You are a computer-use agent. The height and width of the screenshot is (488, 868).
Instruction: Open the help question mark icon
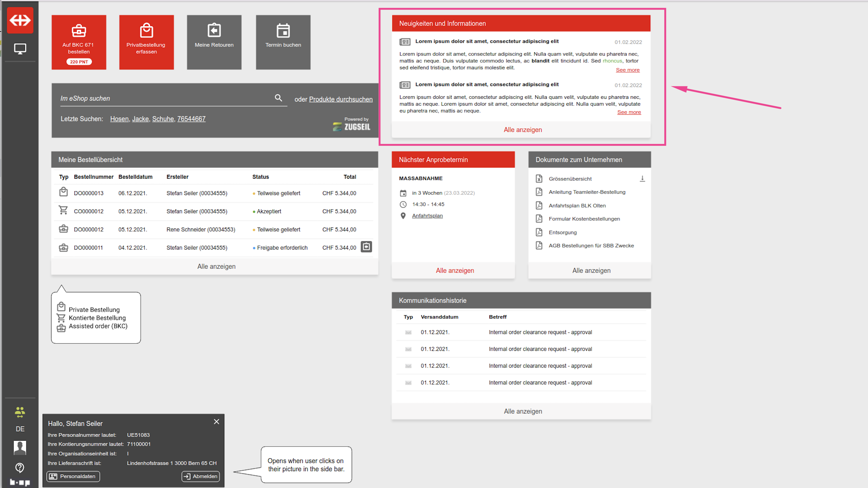pyautogui.click(x=20, y=467)
